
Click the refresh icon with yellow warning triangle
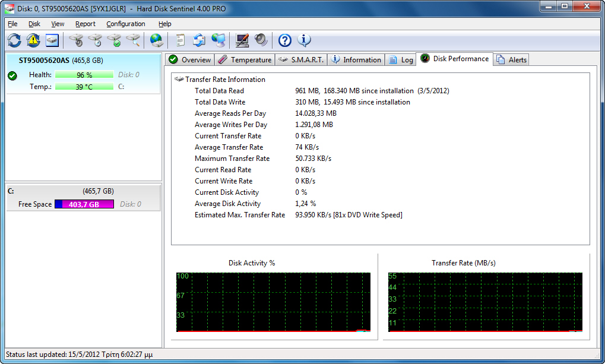click(x=33, y=40)
